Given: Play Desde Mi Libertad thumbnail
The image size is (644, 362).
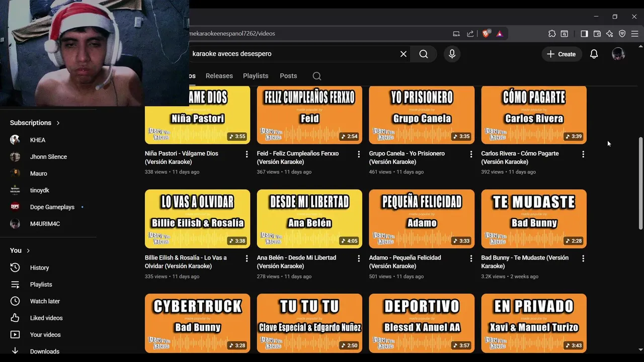Looking at the screenshot, I should (x=309, y=219).
